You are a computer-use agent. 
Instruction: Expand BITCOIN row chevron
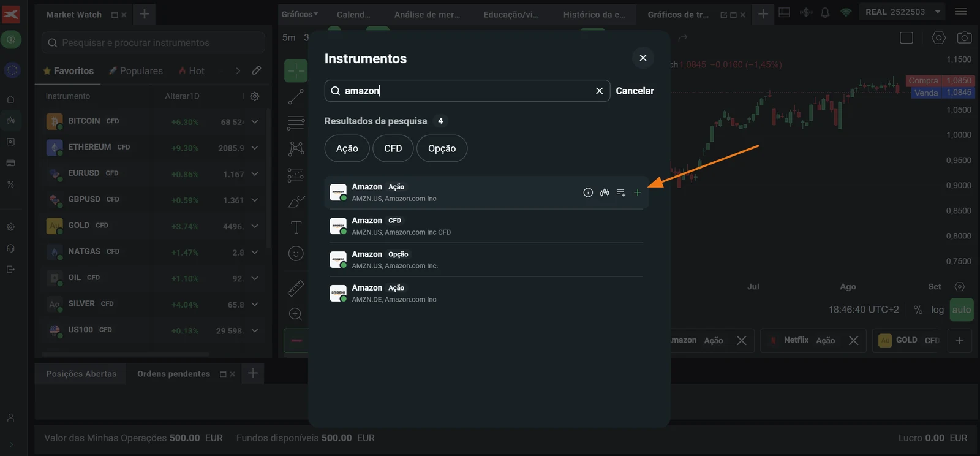click(x=255, y=122)
